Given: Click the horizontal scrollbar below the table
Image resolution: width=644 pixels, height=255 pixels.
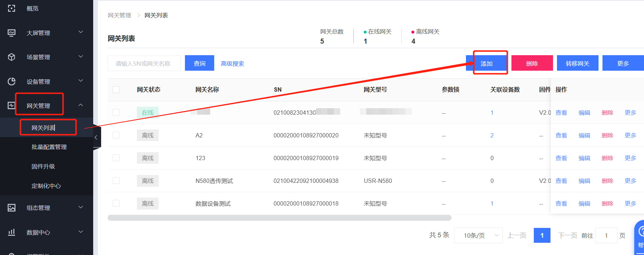Looking at the screenshot, I should coord(279,218).
